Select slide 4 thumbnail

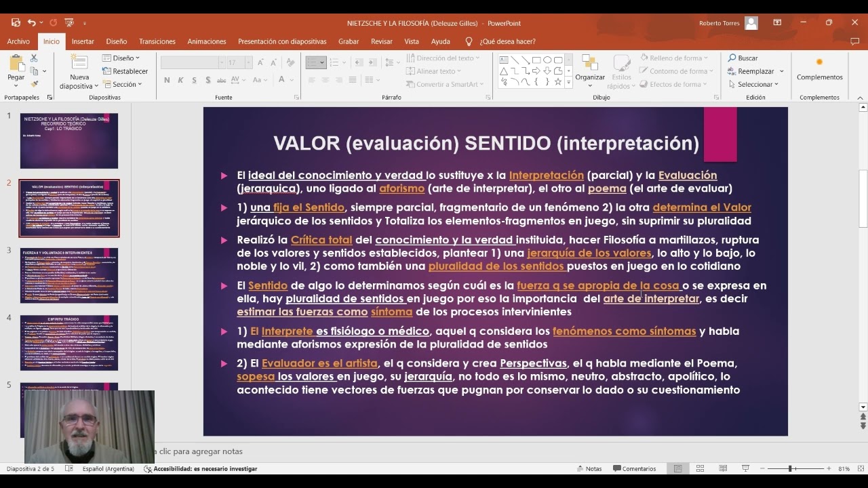(x=69, y=343)
